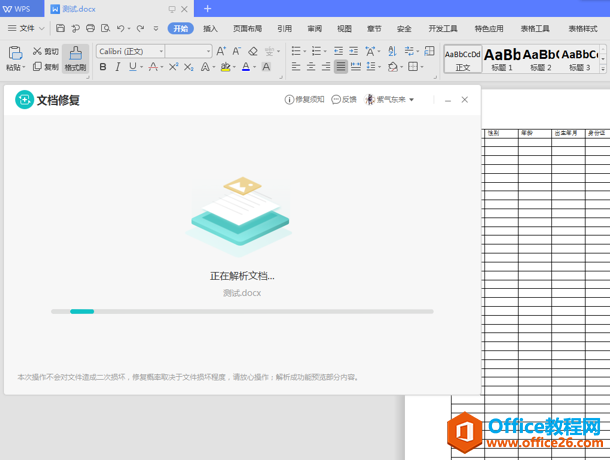
Task: Click the Save icon in quick access toolbar
Action: (60, 28)
